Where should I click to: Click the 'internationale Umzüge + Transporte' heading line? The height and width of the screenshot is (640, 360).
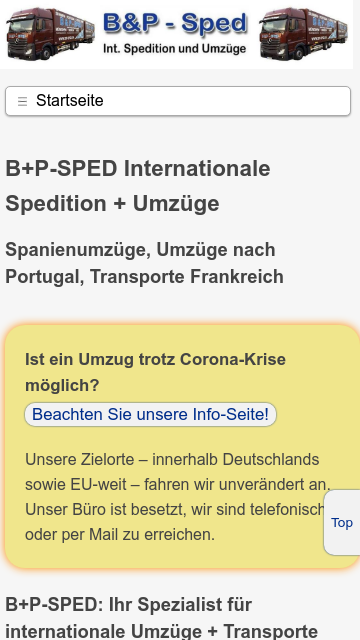[162, 631]
